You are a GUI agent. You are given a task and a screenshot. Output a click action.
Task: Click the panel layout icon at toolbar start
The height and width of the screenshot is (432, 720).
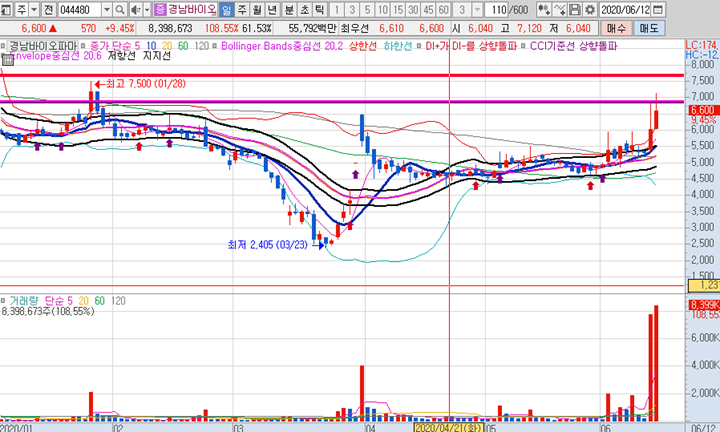pos(6,9)
